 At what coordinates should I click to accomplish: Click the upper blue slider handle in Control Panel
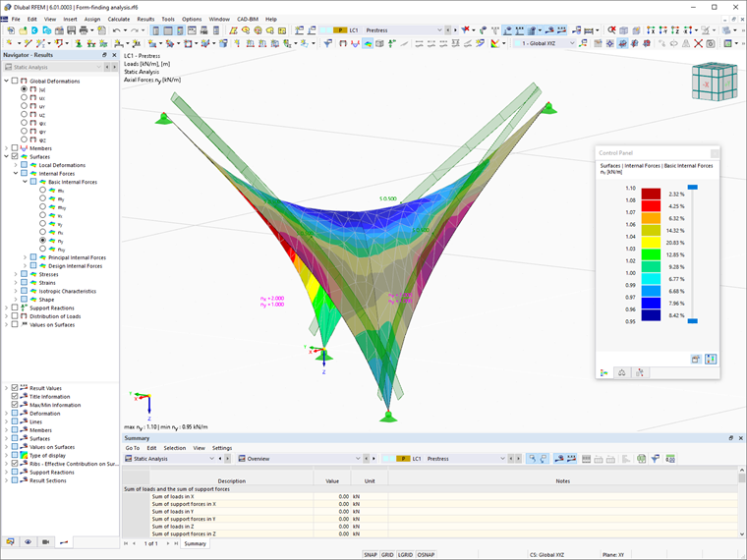tap(693, 187)
